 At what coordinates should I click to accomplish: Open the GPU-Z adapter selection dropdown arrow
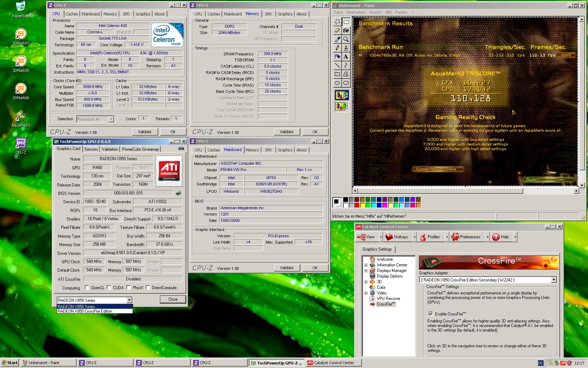point(129,300)
